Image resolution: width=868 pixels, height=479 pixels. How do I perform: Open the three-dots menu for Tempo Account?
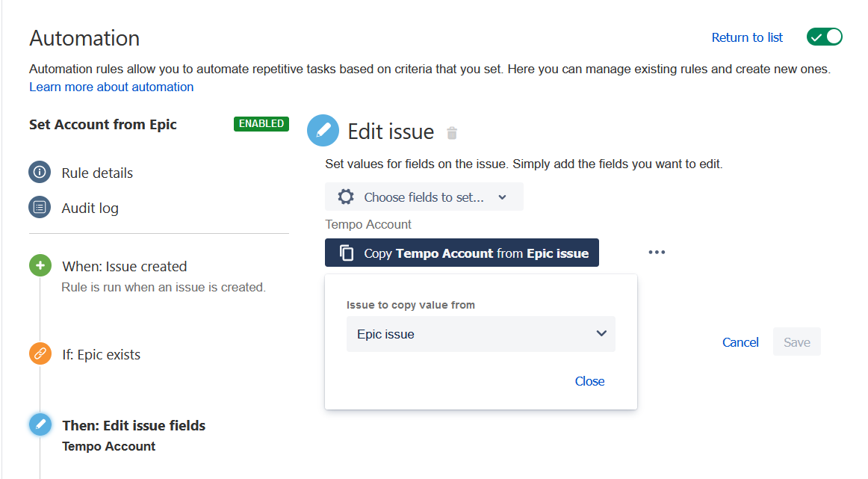657,253
